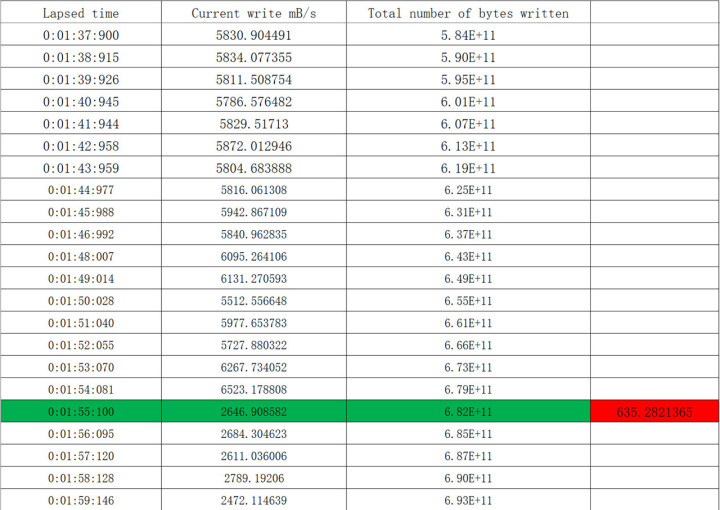Select write speed cell 5816.061308
This screenshot has height=510, width=720.
[x=254, y=190]
